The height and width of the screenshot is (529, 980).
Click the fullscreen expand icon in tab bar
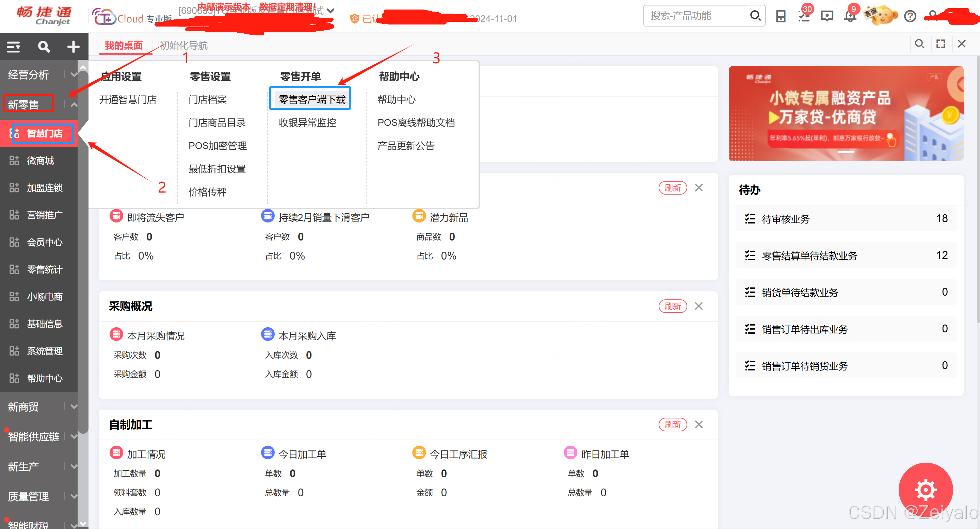tap(941, 44)
